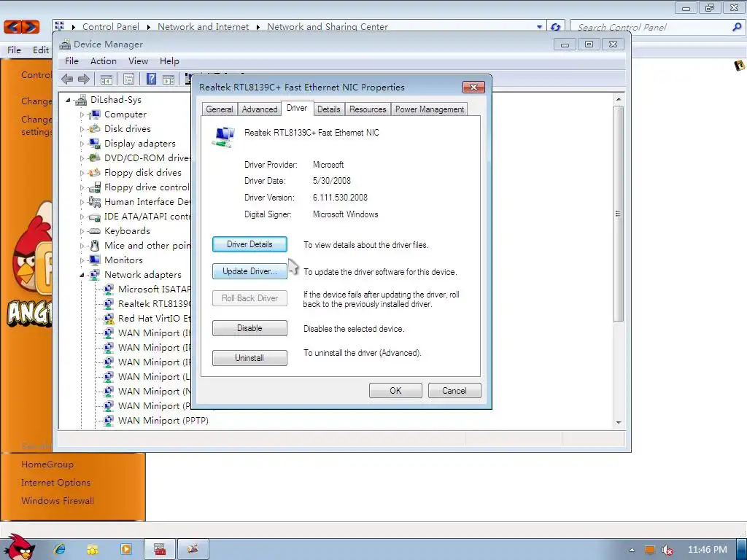Switch to the Details tab
Screen dimensions: 747x560
(x=329, y=109)
